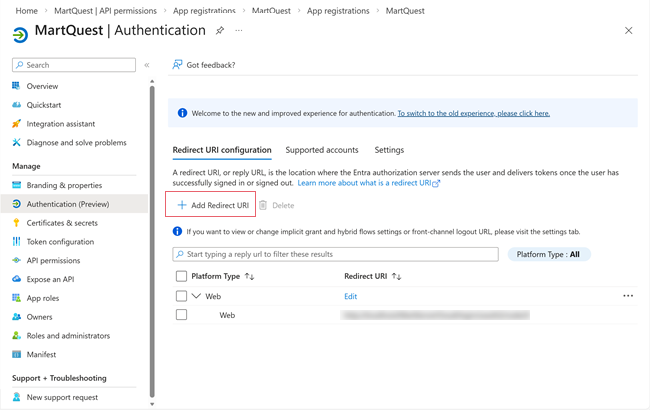Click the plus icon of Add Redirect URI

(x=182, y=205)
